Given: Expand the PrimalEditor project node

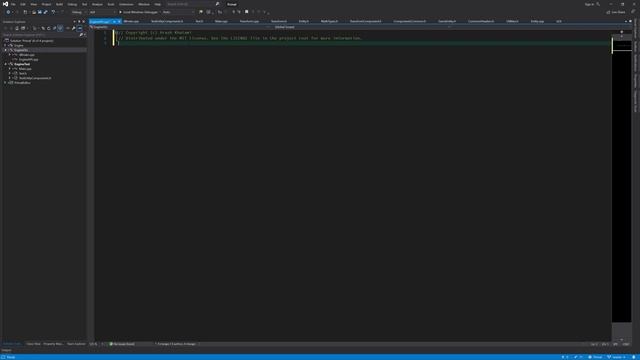Looking at the screenshot, I should point(5,82).
